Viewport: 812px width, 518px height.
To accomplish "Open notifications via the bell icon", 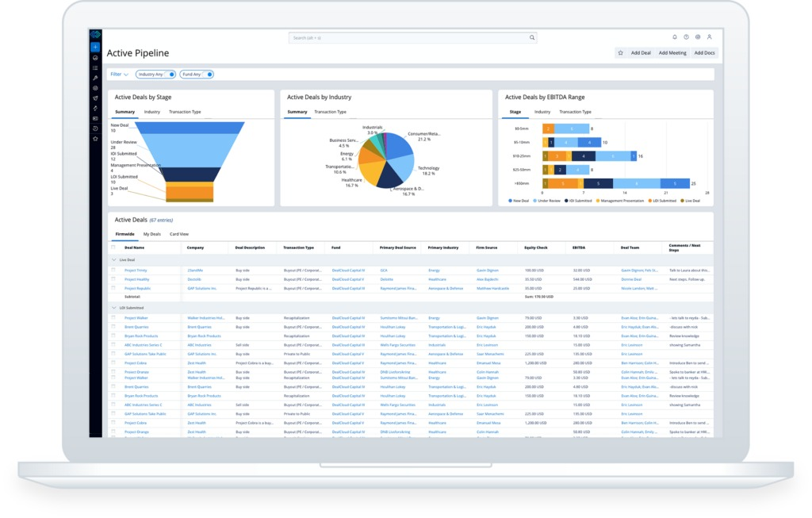I will tap(675, 37).
